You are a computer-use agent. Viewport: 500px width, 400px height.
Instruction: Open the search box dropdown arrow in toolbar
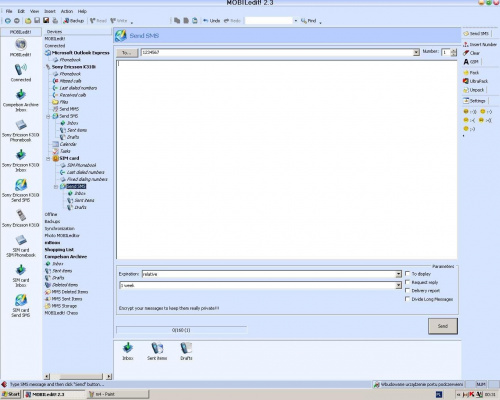296,21
